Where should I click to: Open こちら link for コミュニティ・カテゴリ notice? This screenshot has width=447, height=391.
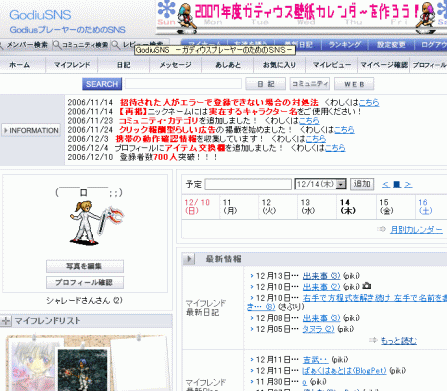(x=309, y=120)
